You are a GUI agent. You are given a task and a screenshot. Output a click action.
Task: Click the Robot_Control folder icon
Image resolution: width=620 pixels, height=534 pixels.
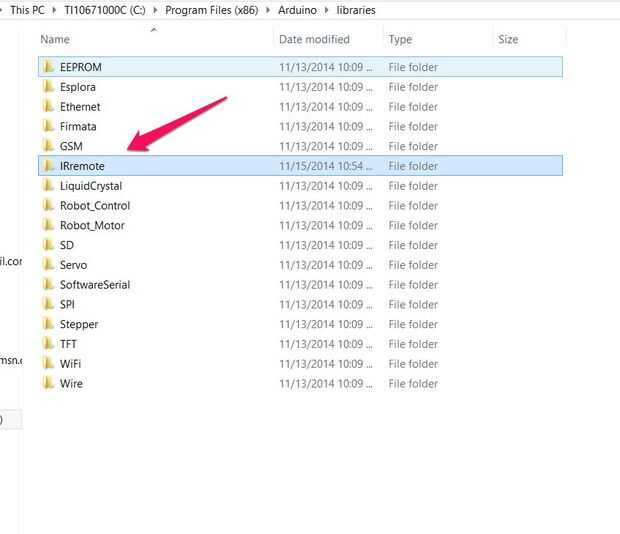coord(48,205)
